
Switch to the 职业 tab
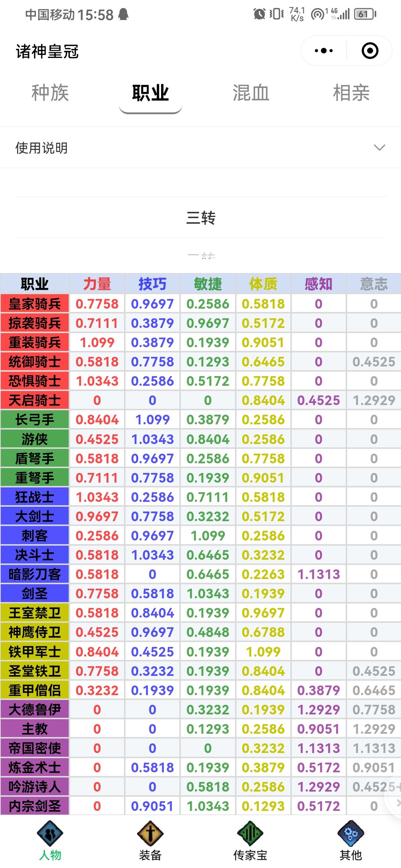(150, 93)
